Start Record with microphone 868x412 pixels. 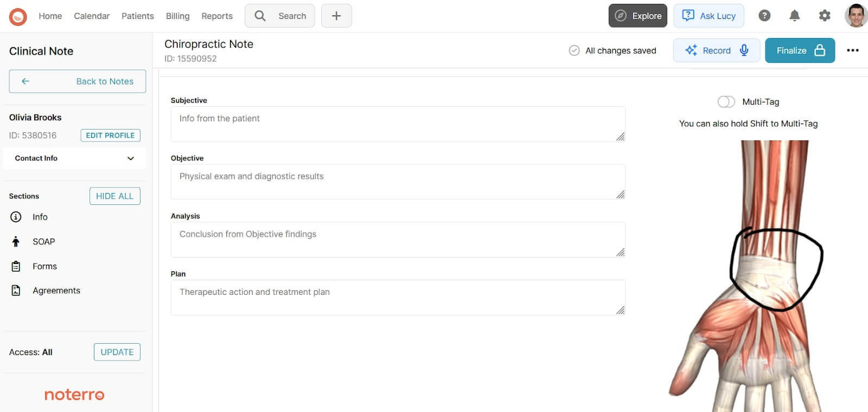[x=716, y=50]
